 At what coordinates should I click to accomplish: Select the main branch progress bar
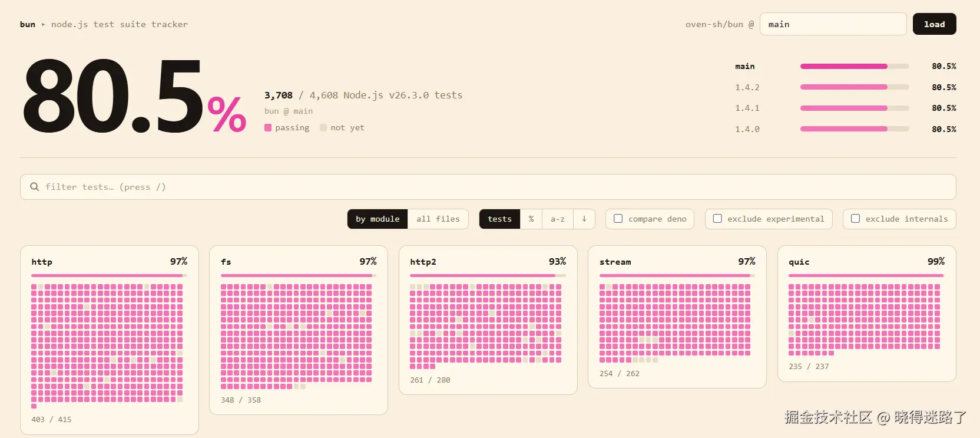pos(855,67)
